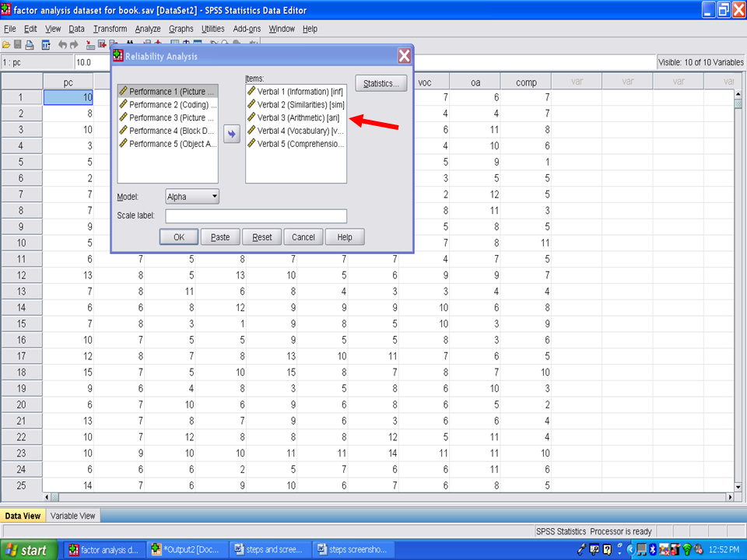Click the Redo arrow in toolbar
The width and height of the screenshot is (747, 560).
click(x=75, y=45)
